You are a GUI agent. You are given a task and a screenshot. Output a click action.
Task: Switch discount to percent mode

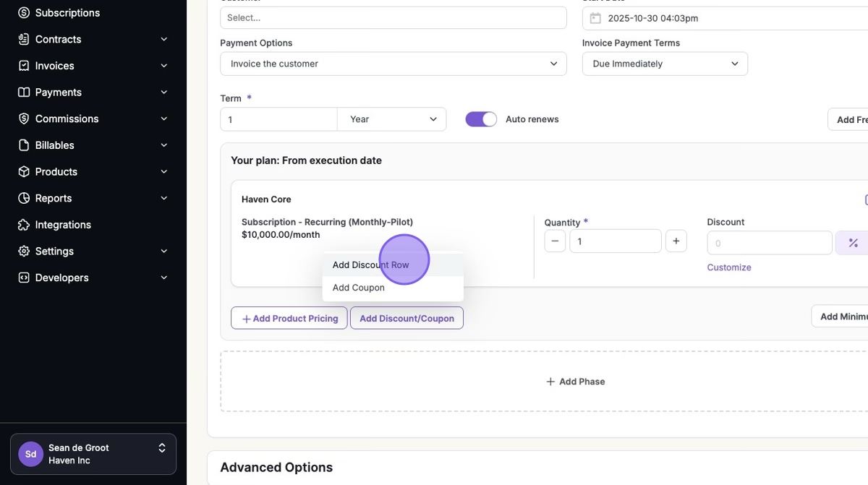pyautogui.click(x=853, y=243)
